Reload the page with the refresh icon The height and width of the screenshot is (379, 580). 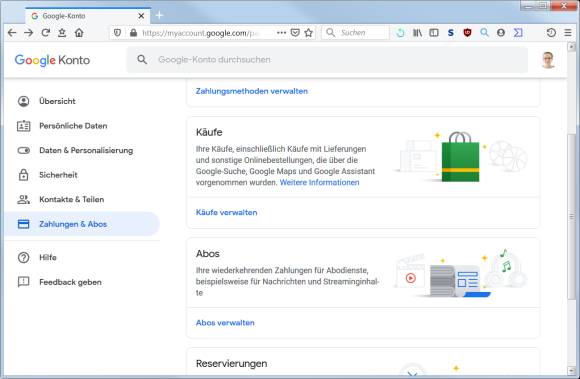click(x=45, y=33)
